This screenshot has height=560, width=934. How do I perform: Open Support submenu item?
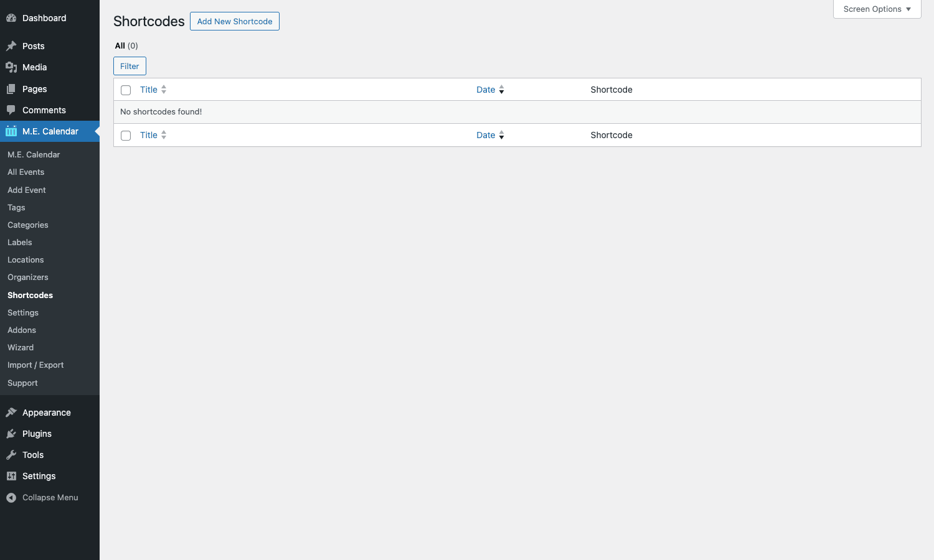pyautogui.click(x=22, y=383)
